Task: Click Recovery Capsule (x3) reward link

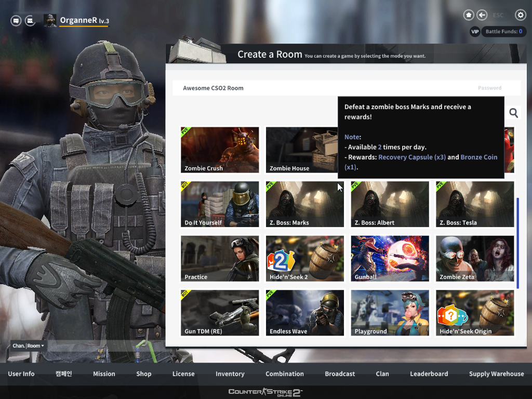Action: (412, 157)
